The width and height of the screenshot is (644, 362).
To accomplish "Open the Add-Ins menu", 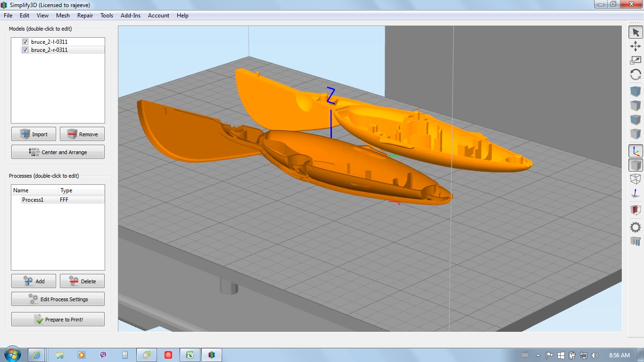I will (131, 16).
